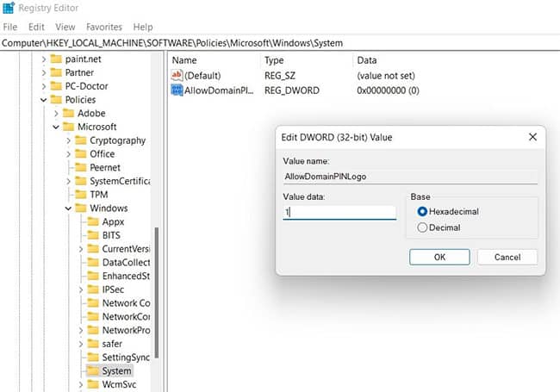560x392 pixels.
Task: Click the REG_DWORD type cell
Action: coord(292,90)
